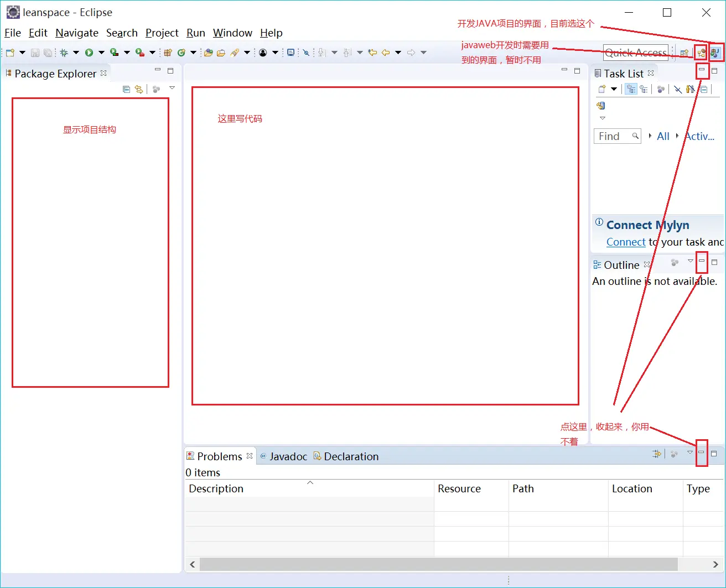Screen dimensions: 726x588
Task: Click the Connect link for Mylyn
Action: tap(626, 242)
